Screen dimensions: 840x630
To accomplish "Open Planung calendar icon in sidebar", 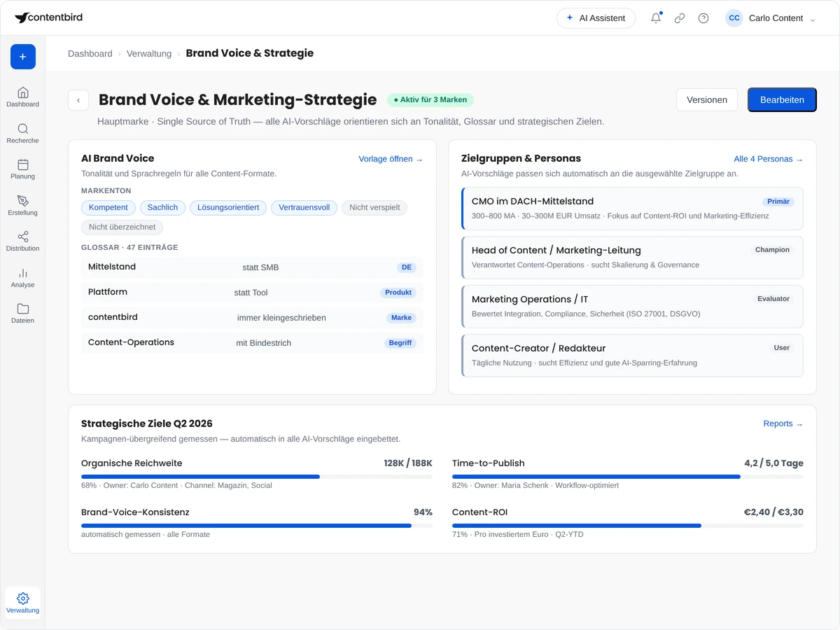I will [22, 164].
